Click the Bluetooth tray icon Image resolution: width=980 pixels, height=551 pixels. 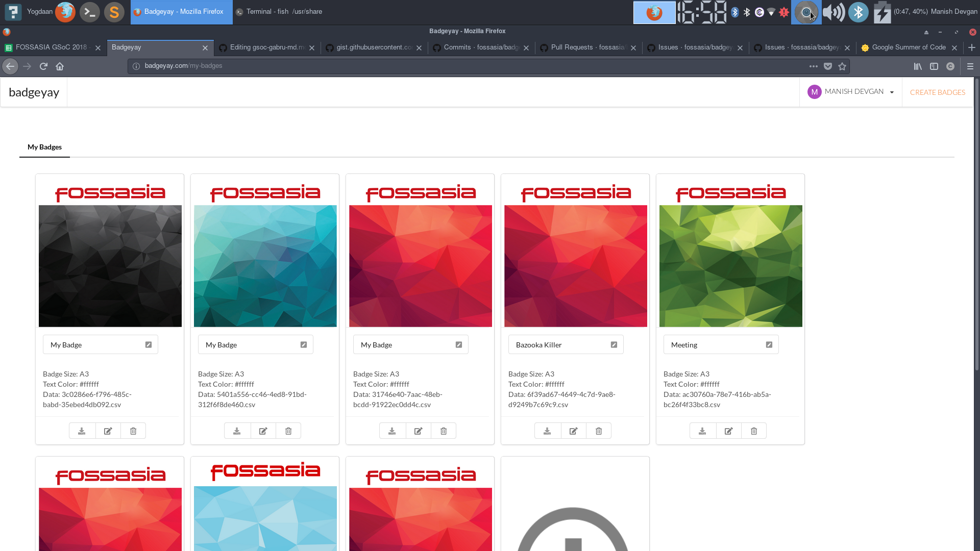coord(859,12)
